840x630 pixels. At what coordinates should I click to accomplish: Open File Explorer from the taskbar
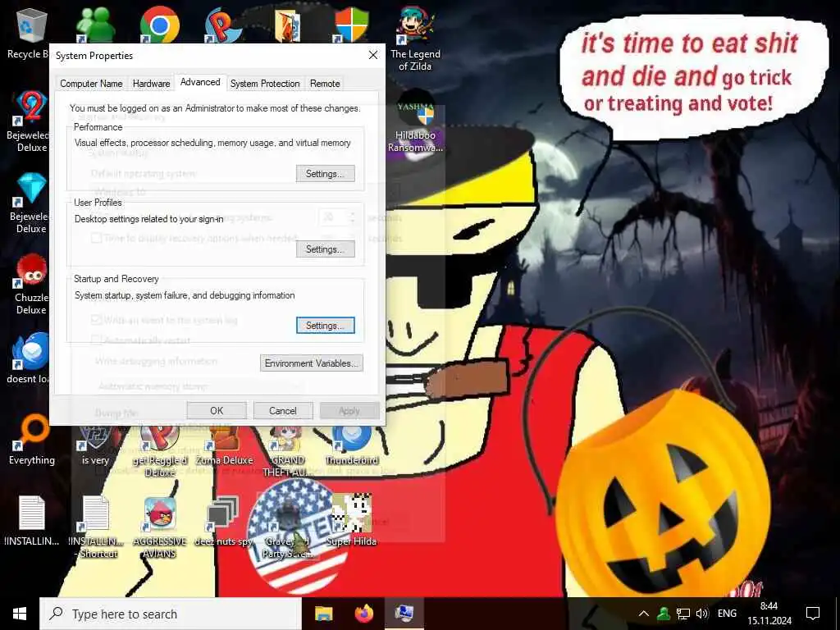323,614
